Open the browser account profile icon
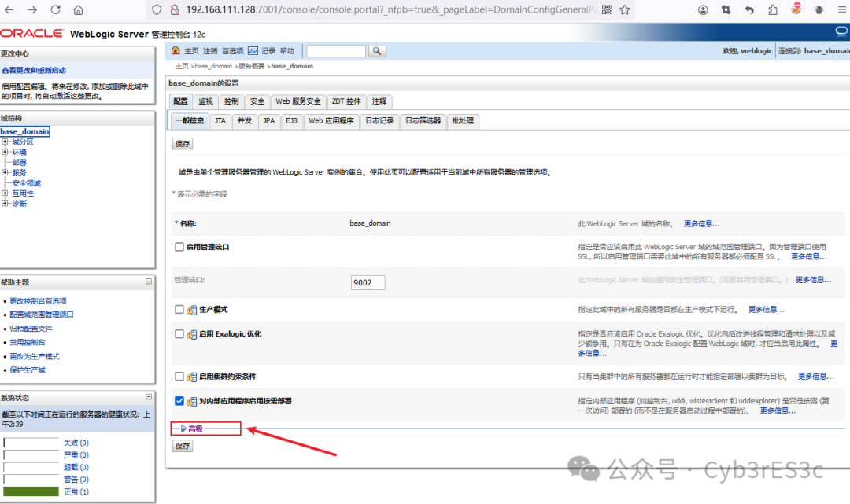This screenshot has height=504, width=850. click(x=703, y=9)
